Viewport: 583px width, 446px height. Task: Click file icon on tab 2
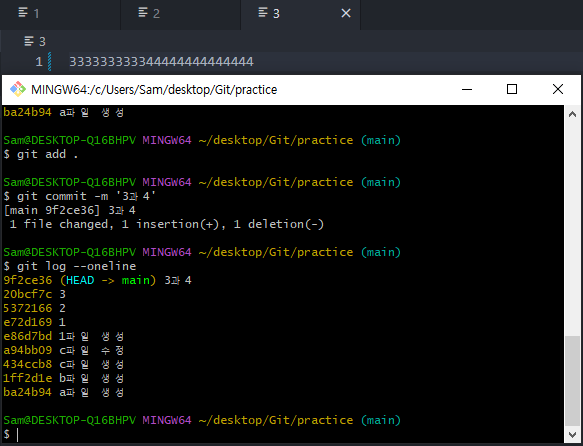pyautogui.click(x=143, y=13)
